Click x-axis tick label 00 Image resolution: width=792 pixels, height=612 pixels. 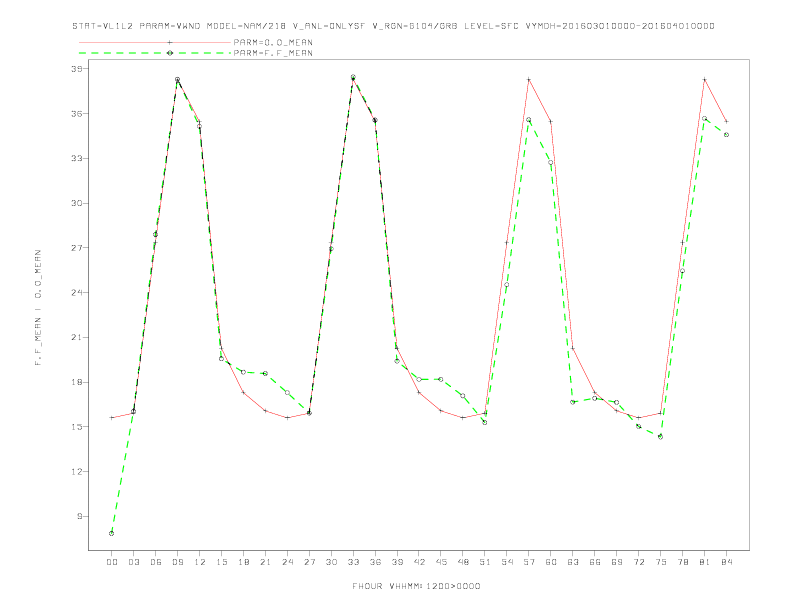(112, 562)
